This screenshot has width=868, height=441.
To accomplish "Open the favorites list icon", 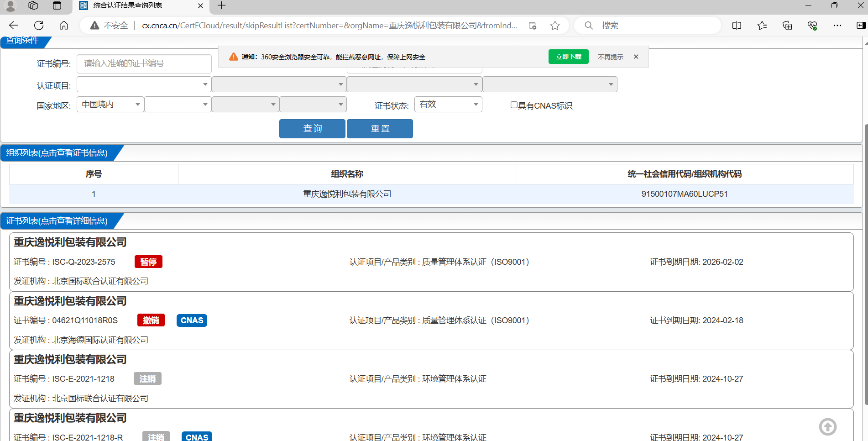I will pos(762,26).
